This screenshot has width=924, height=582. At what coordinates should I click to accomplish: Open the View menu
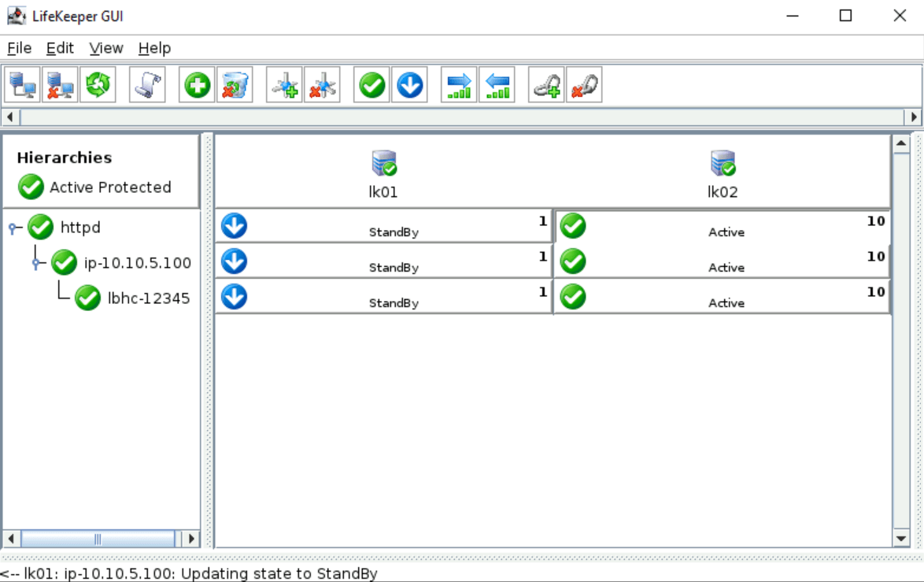click(x=106, y=48)
